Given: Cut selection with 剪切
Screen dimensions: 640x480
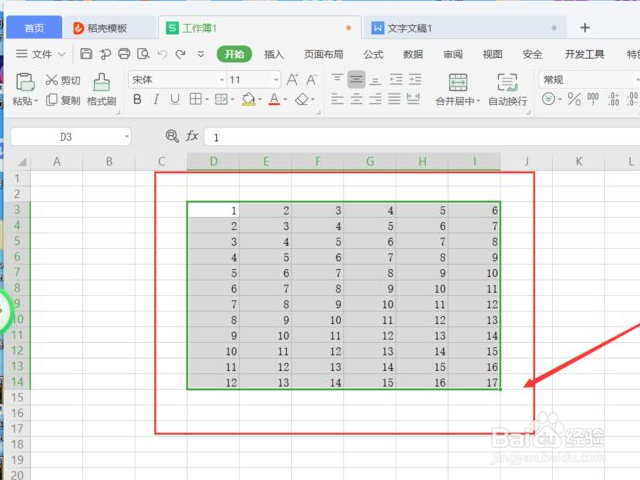Looking at the screenshot, I should coord(63,80).
